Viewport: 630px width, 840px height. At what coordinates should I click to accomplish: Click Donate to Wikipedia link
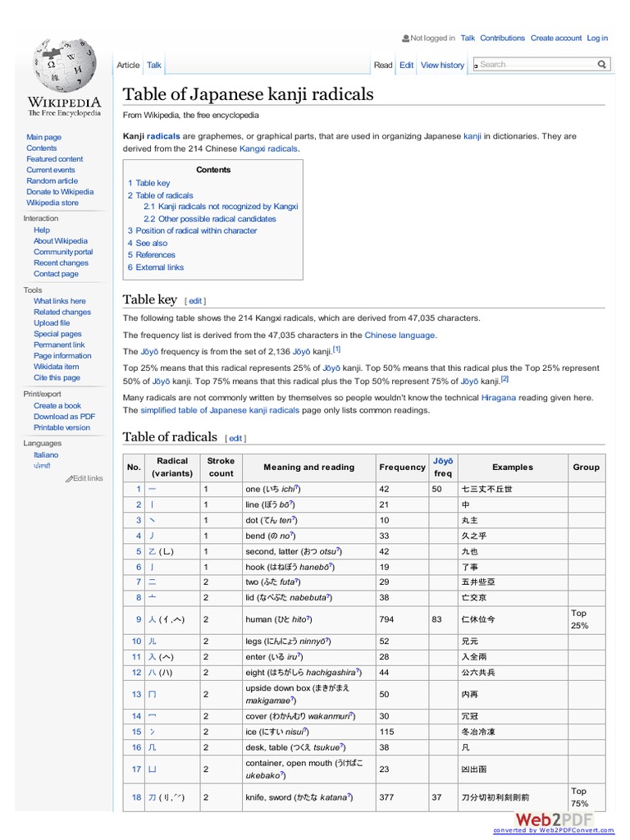coord(60,192)
